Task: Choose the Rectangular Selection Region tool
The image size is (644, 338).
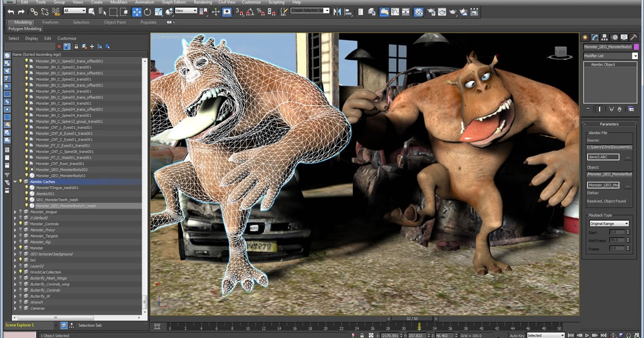Action: (113, 12)
